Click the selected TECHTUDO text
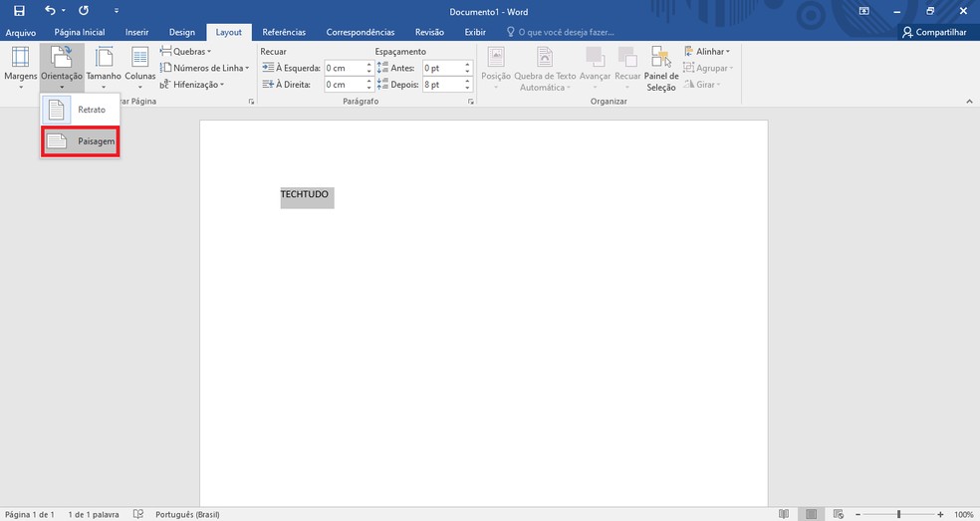Viewport: 980px width, 521px height. (x=305, y=194)
